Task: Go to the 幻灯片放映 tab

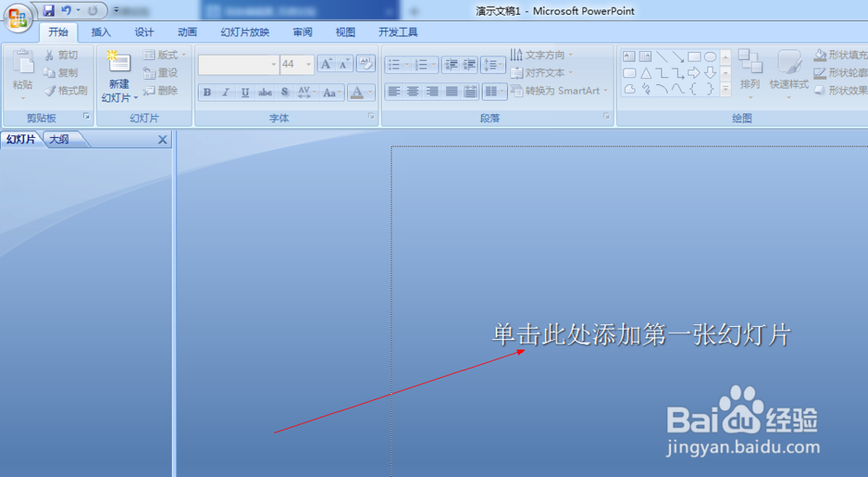Action: (245, 32)
